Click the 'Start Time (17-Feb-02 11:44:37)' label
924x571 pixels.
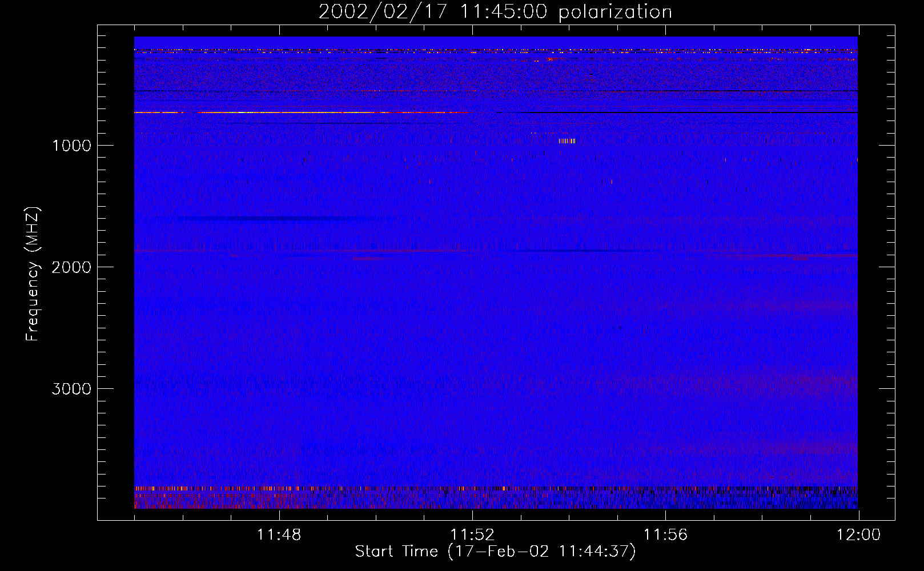pos(495,552)
